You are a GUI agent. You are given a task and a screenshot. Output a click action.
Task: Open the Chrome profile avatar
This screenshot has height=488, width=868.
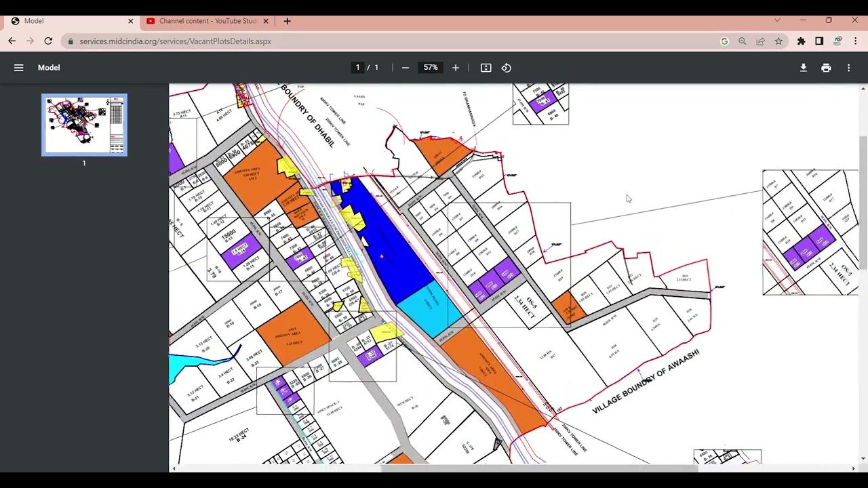(x=837, y=41)
